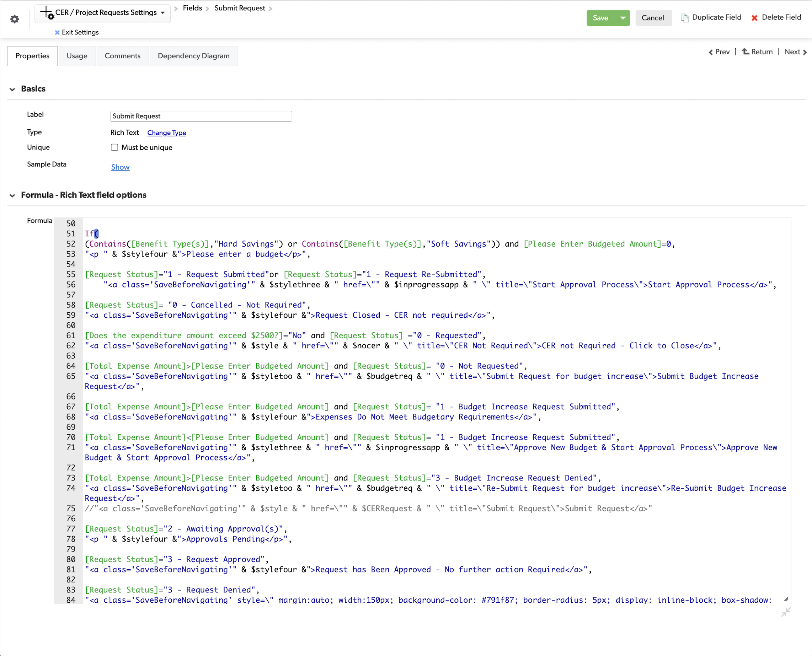Click into the Label input field
Screen dimensions: 812x656
tap(201, 116)
